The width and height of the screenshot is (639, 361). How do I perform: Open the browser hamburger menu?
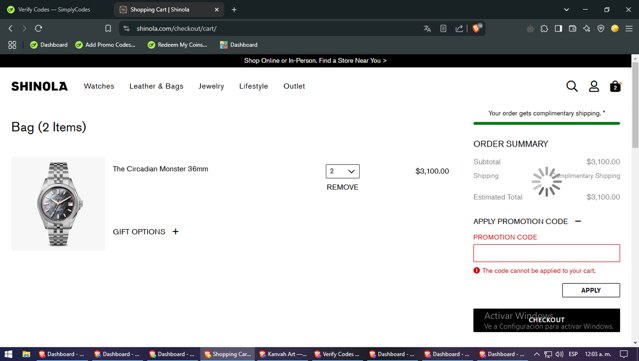pyautogui.click(x=629, y=29)
